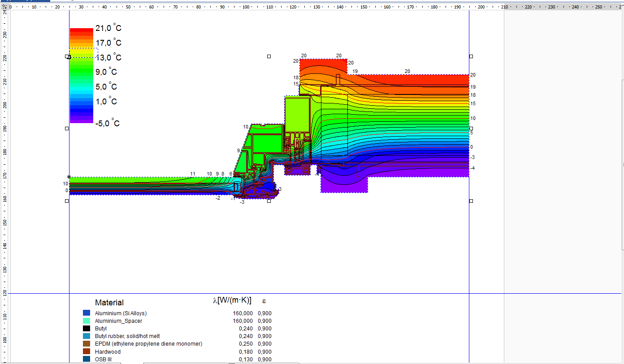Image resolution: width=624 pixels, height=364 pixels.
Task: Click the Hardwood material color swatch
Action: (87, 351)
